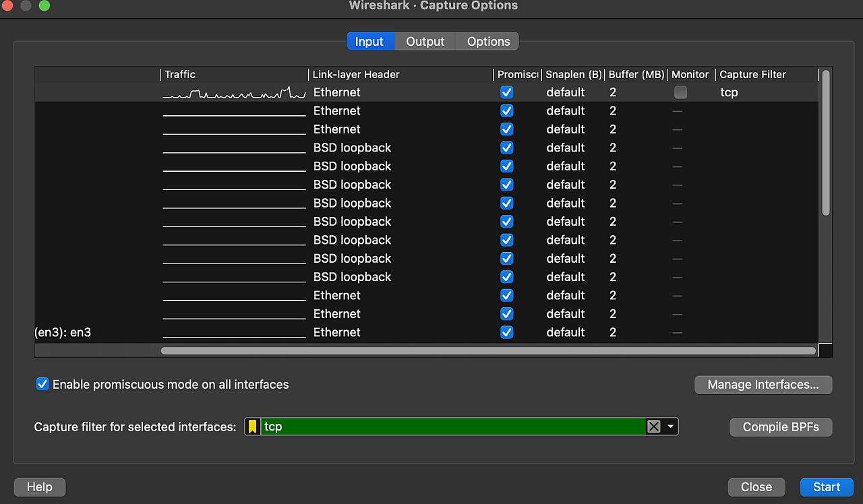Toggle Enable promiscuous mode on all interfaces

[42, 384]
